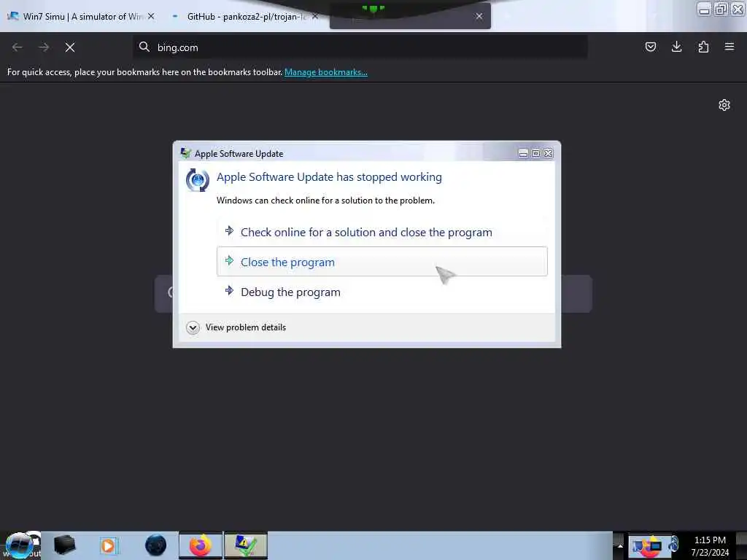Click the taskbar clock showing 1:15 PM
This screenshot has height=560, width=747.
(x=710, y=545)
